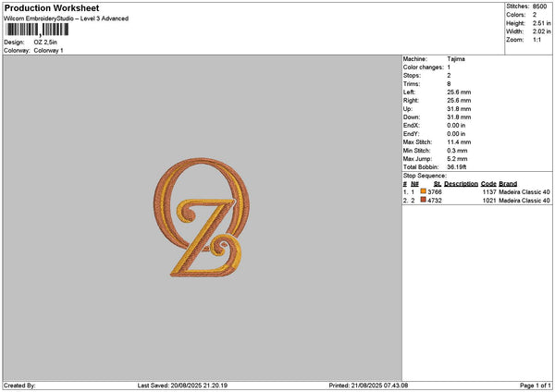Click the Total Bobbin value '36.19ft'

[x=457, y=167]
